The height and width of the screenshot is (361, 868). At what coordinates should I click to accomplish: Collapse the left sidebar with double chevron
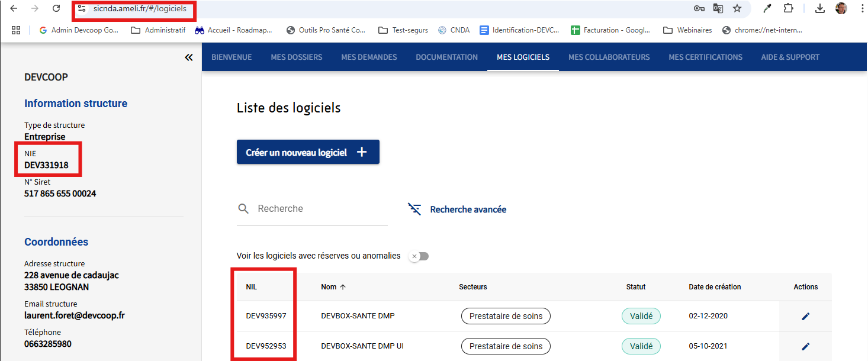pyautogui.click(x=188, y=57)
